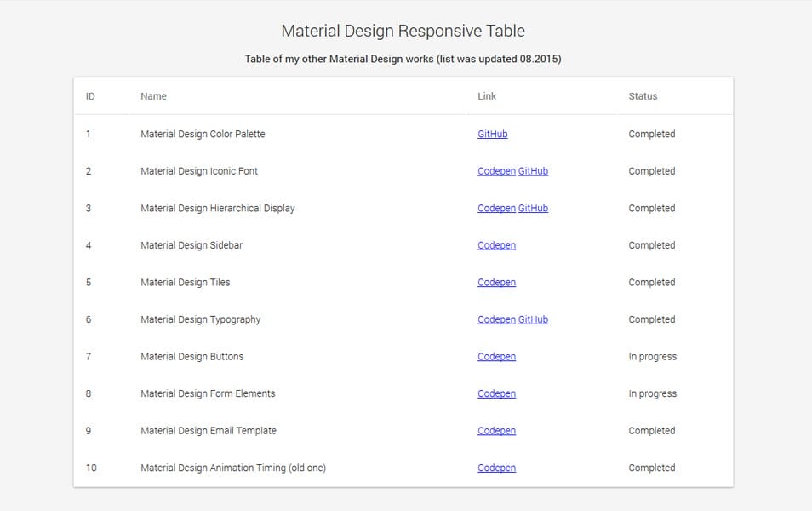The height and width of the screenshot is (511, 812).
Task: Open the Codepen link for Material Design Tiles
Action: pyautogui.click(x=496, y=282)
